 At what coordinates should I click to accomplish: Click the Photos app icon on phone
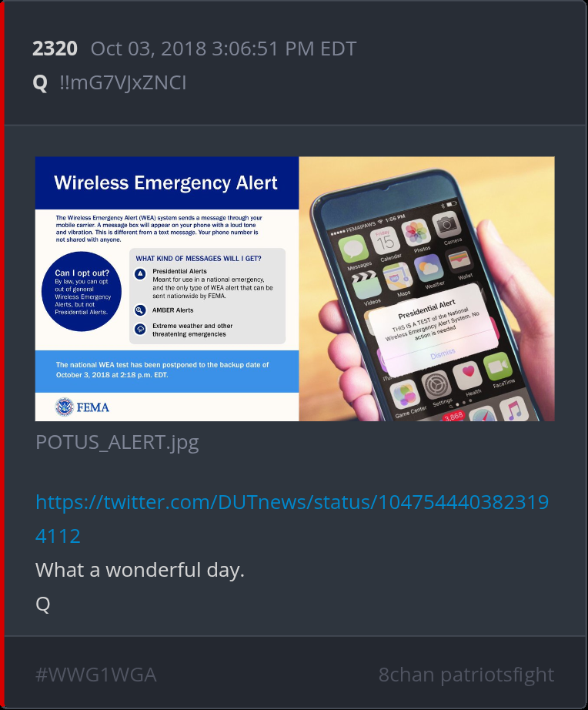coord(415,233)
